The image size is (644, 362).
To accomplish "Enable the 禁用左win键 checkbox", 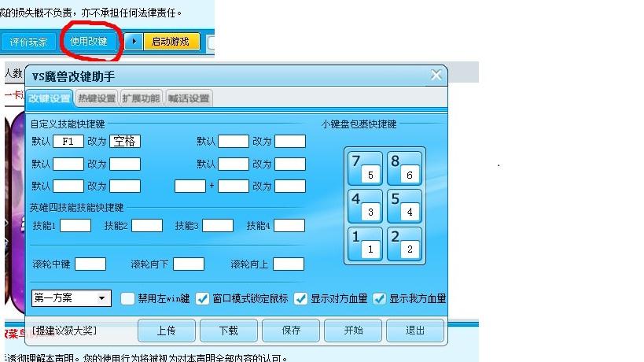I will pyautogui.click(x=127, y=299).
